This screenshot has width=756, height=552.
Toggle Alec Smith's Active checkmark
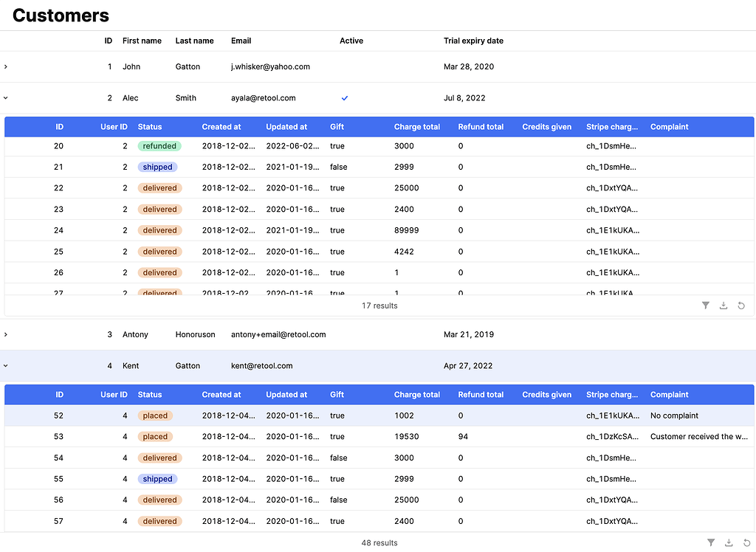pyautogui.click(x=344, y=97)
